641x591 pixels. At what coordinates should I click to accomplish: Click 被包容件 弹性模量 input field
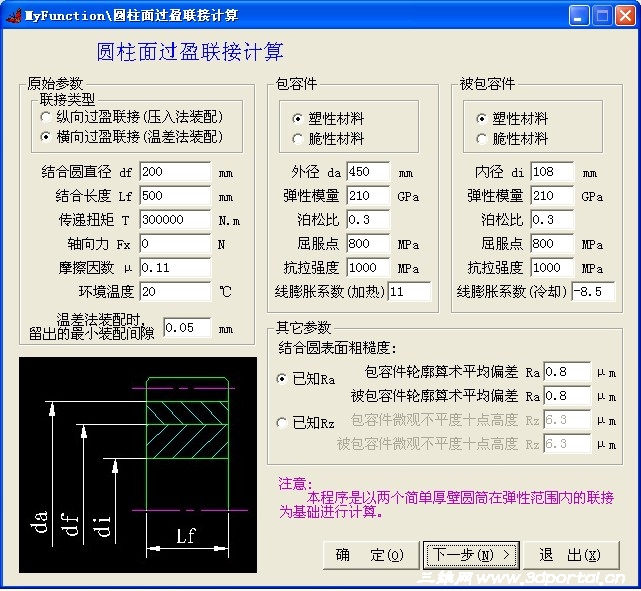(552, 196)
